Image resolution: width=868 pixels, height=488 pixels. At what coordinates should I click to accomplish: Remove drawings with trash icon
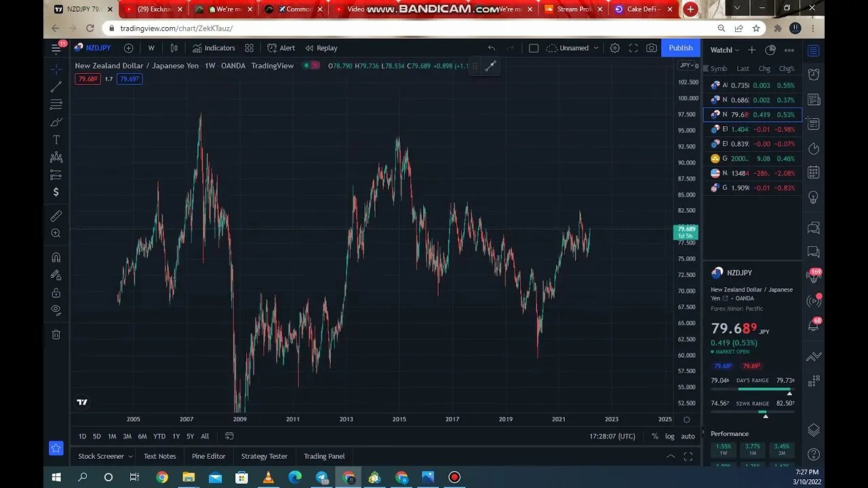click(x=56, y=334)
